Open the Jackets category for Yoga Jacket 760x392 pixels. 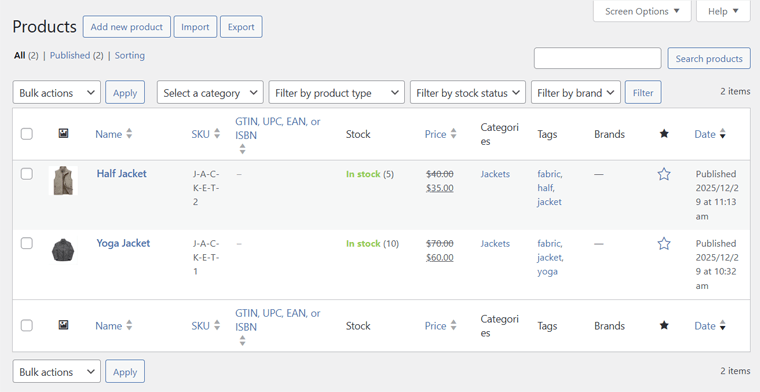tap(495, 243)
